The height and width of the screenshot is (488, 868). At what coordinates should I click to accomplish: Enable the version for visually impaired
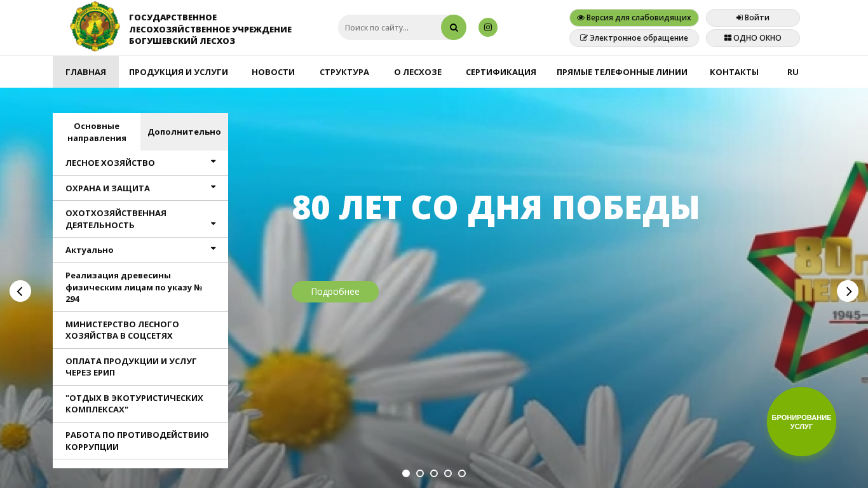[x=634, y=18]
